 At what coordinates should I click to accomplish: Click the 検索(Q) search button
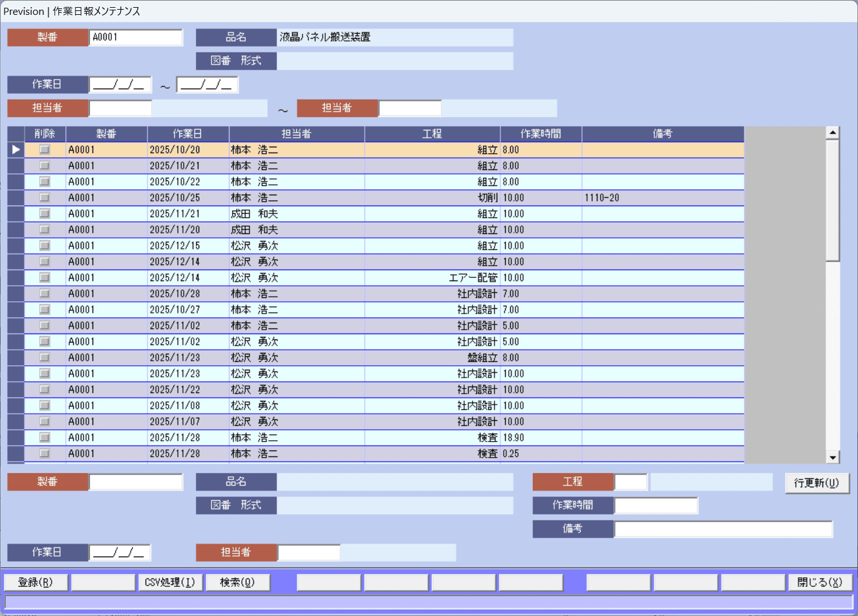[x=237, y=582]
